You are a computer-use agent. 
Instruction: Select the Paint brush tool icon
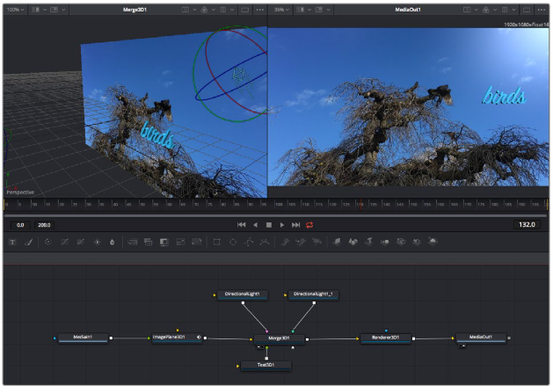click(28, 242)
